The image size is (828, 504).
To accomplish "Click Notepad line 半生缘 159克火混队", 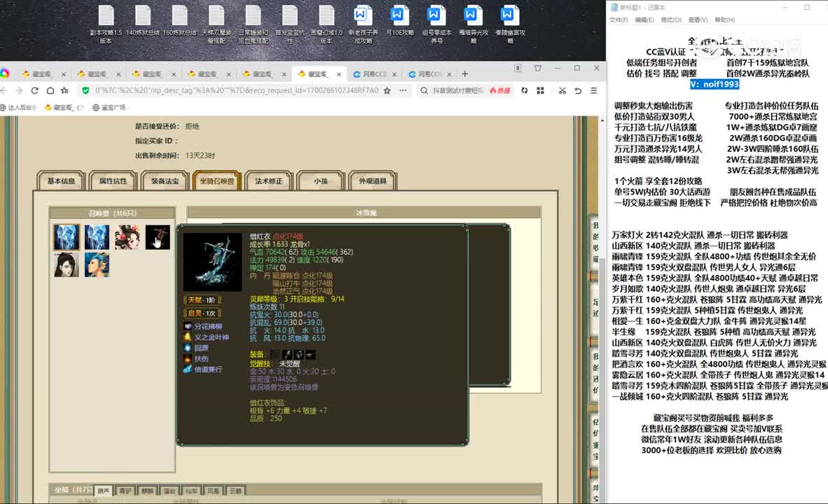I will coord(713,332).
